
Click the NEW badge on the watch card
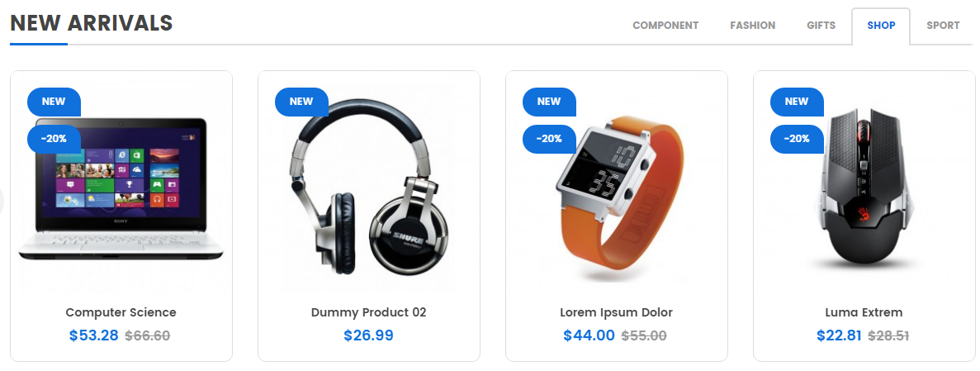[x=549, y=102]
